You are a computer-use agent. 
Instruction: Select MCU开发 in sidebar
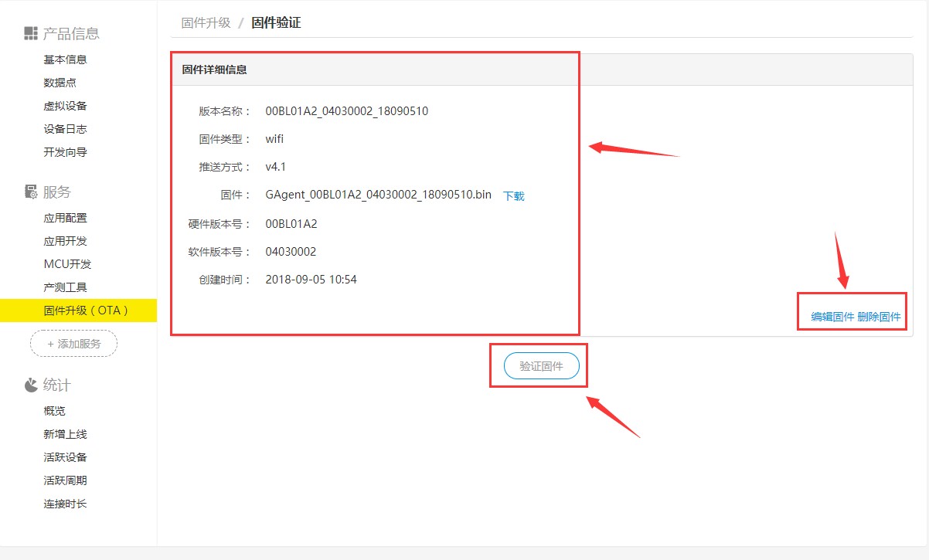click(67, 264)
